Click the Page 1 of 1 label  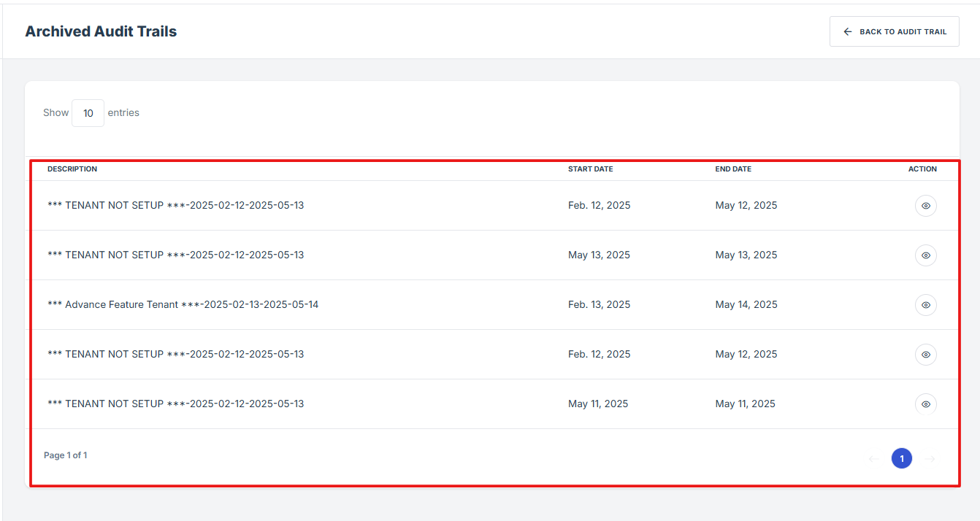66,455
